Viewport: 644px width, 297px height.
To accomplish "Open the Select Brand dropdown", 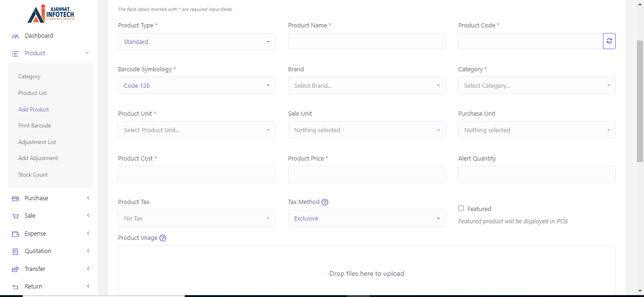I will pyautogui.click(x=366, y=85).
